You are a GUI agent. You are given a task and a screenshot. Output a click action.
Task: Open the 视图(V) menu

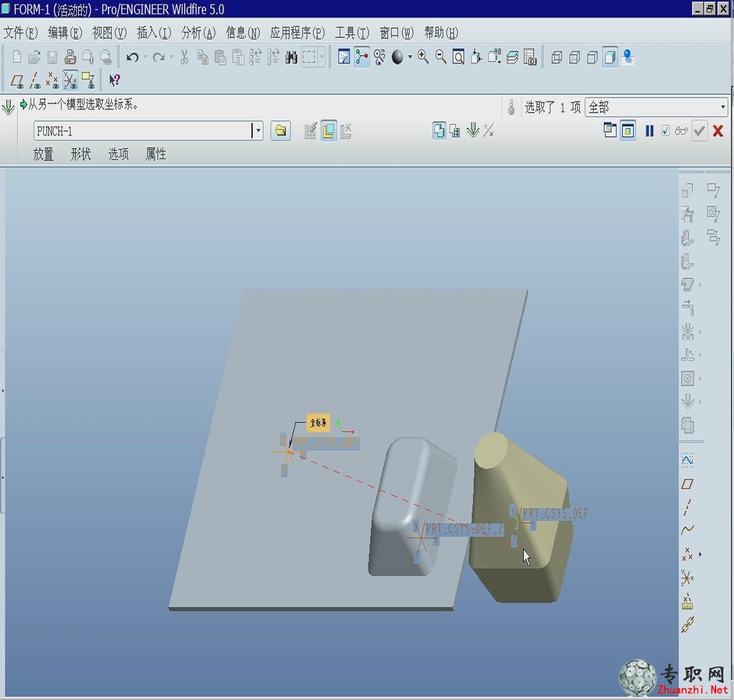pos(110,33)
